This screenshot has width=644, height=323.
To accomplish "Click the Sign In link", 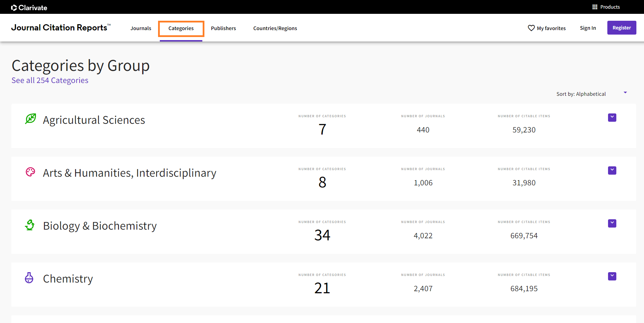I will click(588, 28).
